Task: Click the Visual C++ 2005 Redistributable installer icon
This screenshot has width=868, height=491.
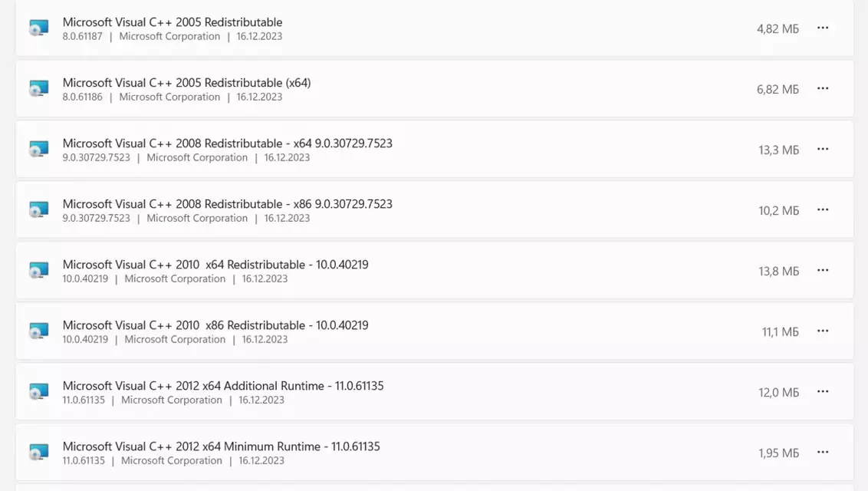Action: (39, 28)
